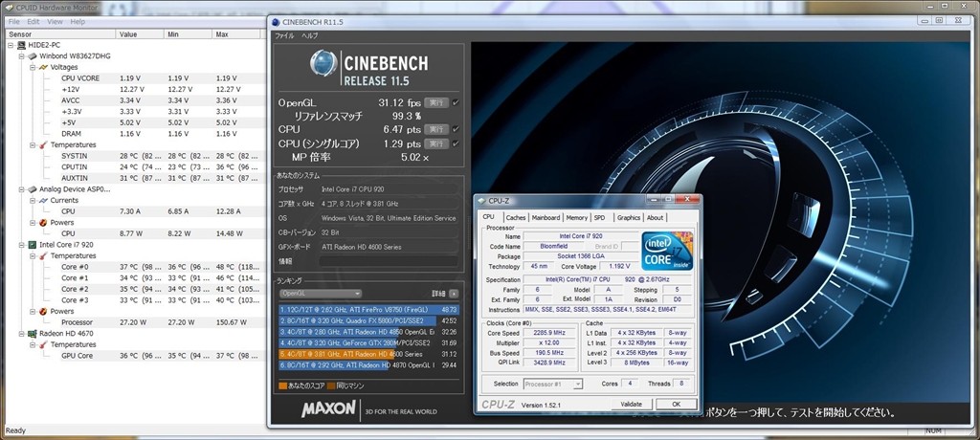
Task: Click the Voltages lightning icon in sensor tree
Action: 41,68
